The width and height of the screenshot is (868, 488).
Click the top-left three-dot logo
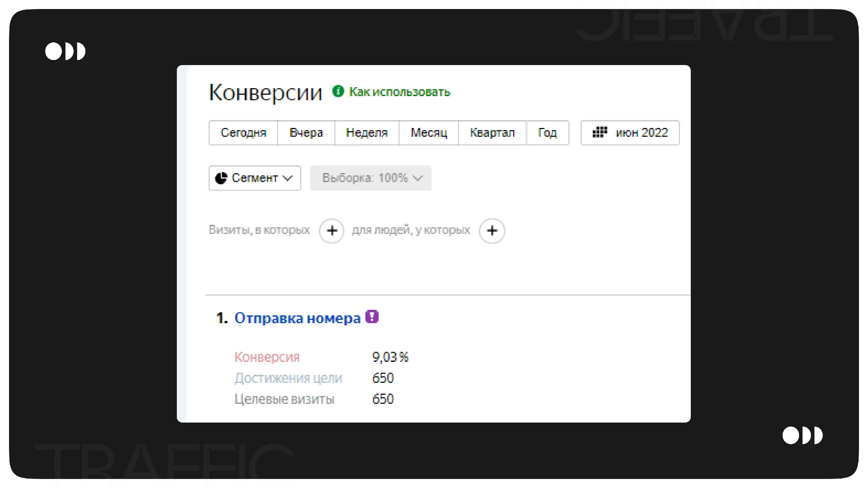tap(65, 51)
